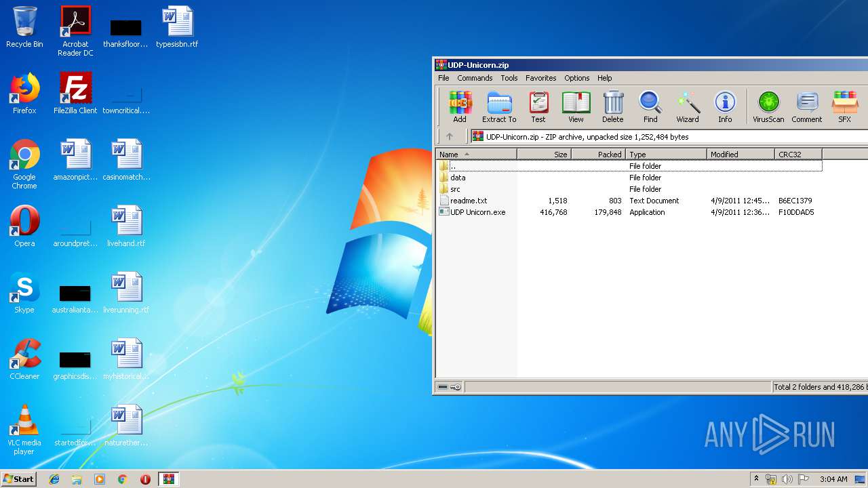
Task: Select typesisbn.rtf desktop file
Action: tap(177, 27)
